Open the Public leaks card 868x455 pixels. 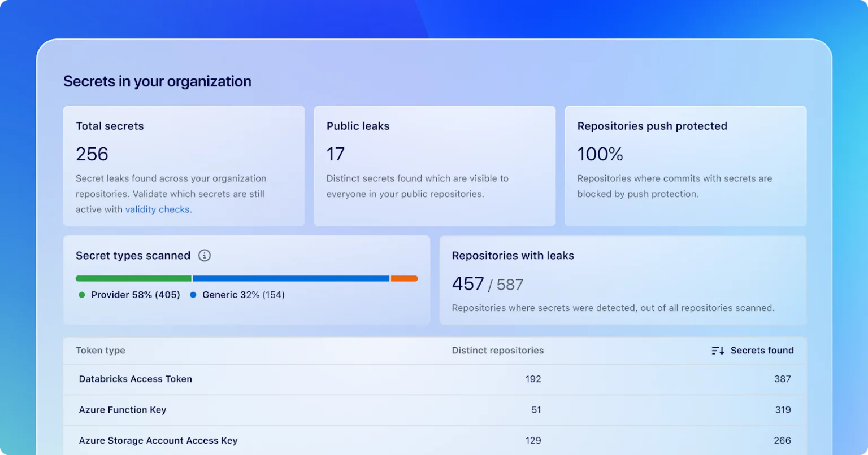(x=435, y=166)
